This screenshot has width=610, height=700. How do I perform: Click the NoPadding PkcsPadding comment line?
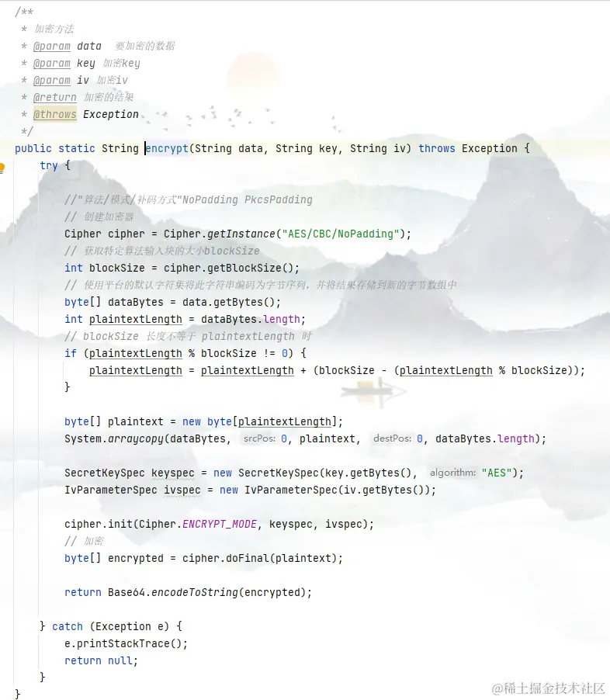pyautogui.click(x=189, y=200)
